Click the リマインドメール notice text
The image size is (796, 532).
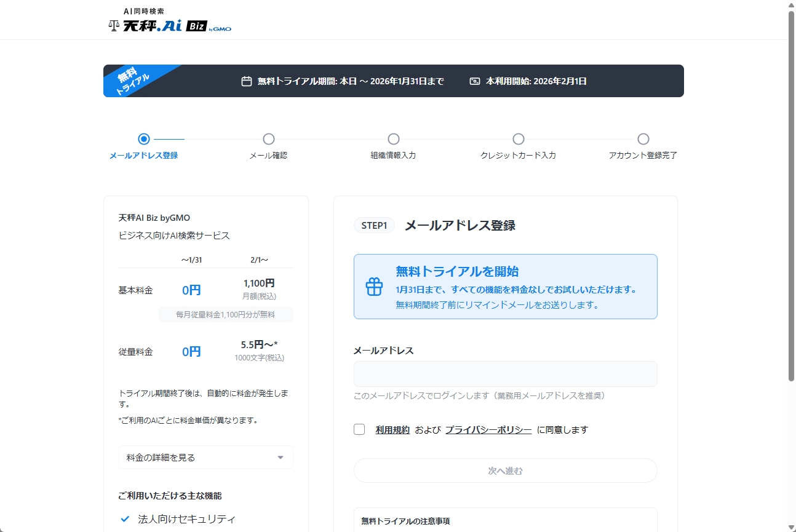[497, 305]
